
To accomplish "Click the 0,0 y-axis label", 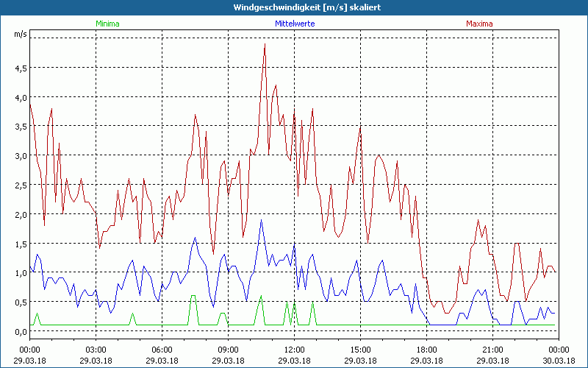I will [x=21, y=332].
